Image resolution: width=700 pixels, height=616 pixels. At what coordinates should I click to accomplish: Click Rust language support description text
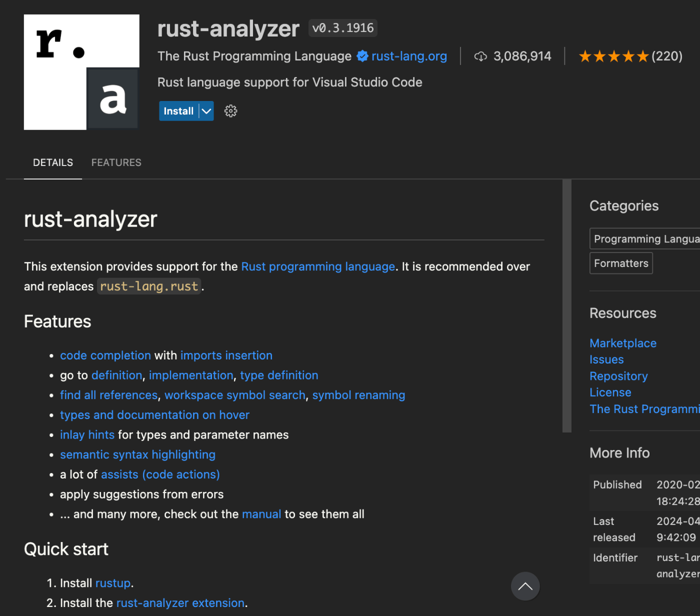pos(290,82)
